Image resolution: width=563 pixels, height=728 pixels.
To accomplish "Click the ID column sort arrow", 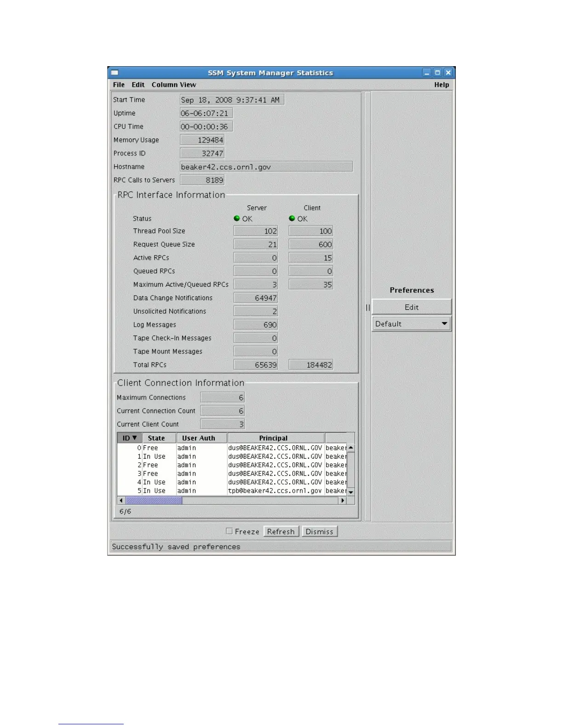I will pos(134,438).
